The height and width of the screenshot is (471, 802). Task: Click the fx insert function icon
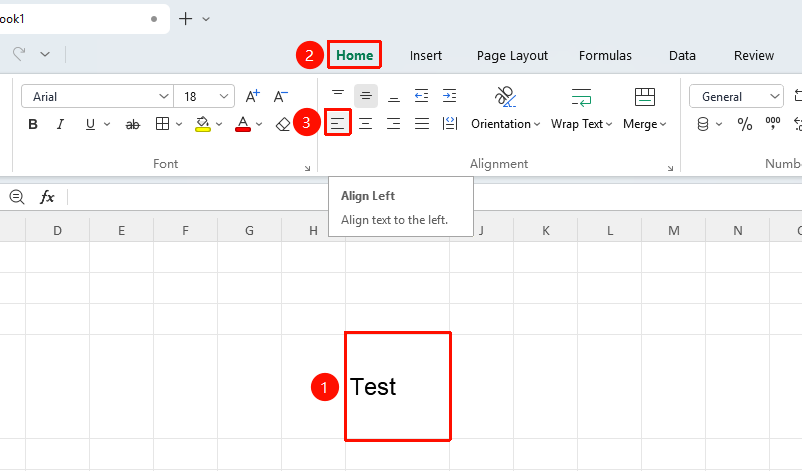pos(47,196)
